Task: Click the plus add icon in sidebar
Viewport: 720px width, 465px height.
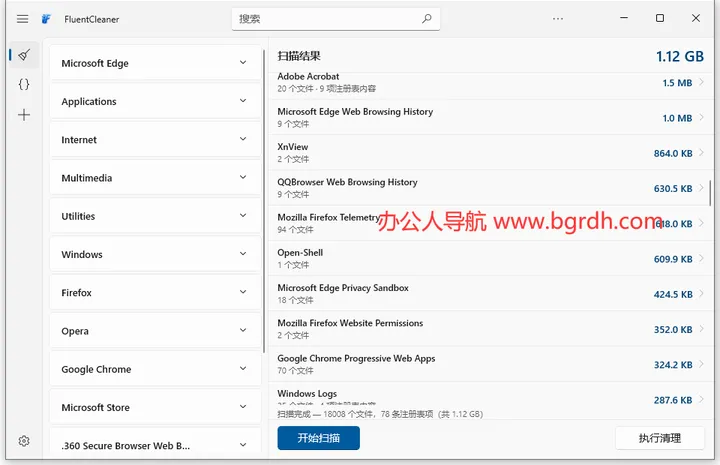Action: 24,115
